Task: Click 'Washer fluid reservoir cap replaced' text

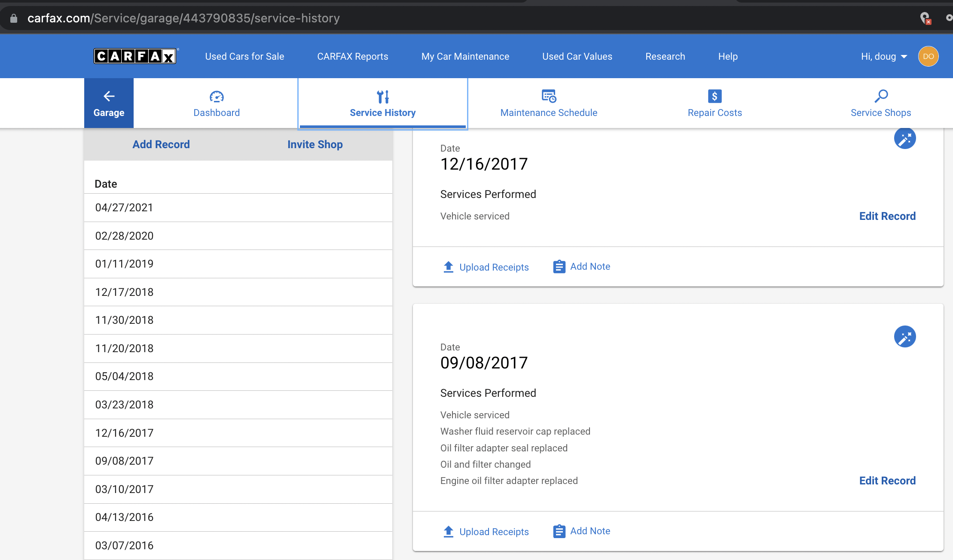Action: 515,431
